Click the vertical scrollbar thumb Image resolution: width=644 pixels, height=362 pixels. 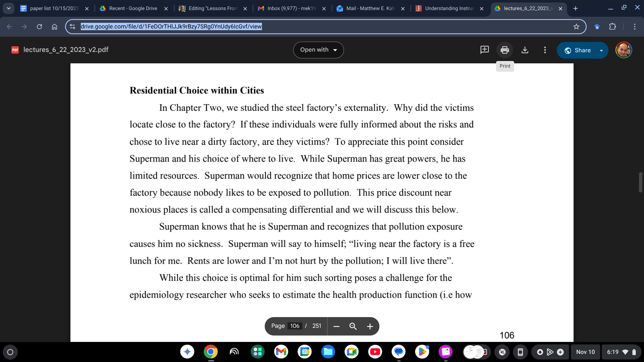[640, 182]
